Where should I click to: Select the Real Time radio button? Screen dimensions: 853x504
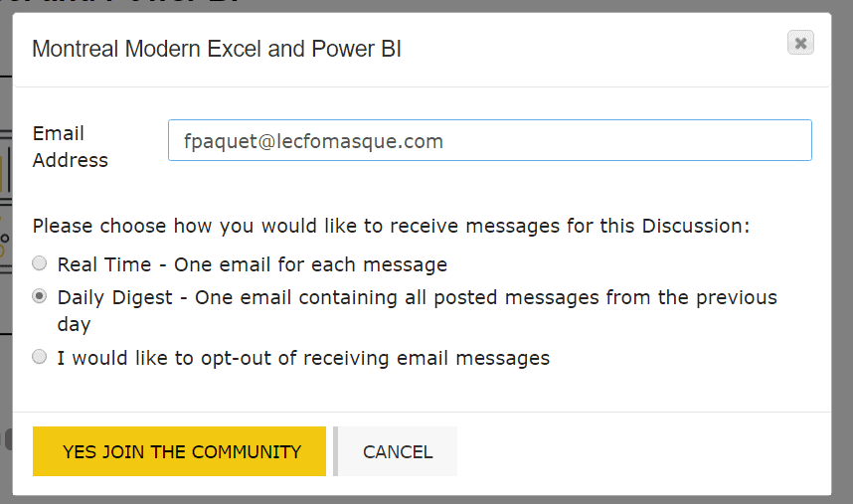(x=40, y=263)
